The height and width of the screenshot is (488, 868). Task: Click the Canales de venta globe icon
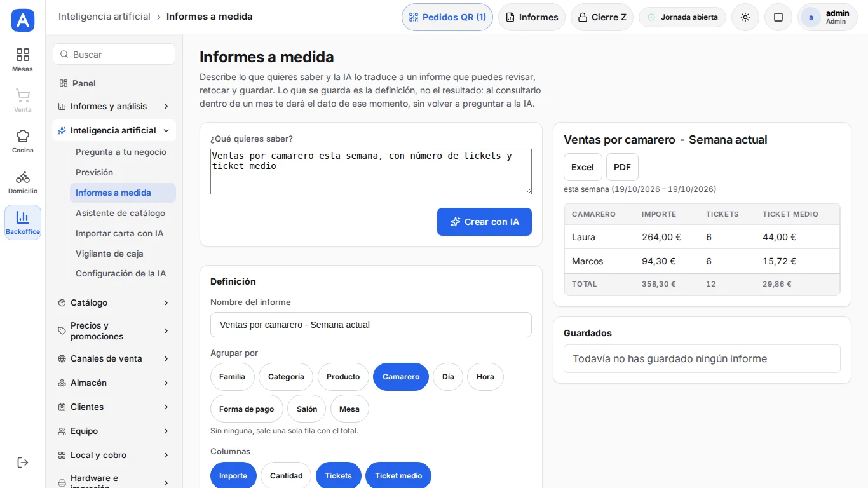(x=62, y=358)
